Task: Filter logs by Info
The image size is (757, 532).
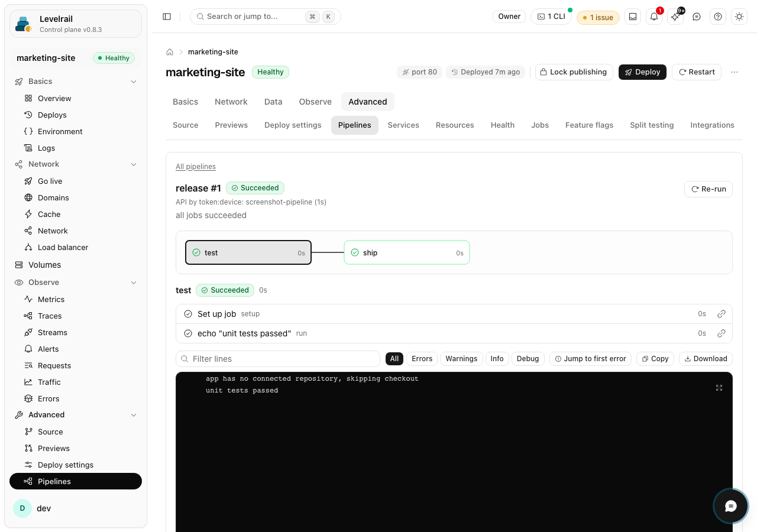Action: (497, 359)
